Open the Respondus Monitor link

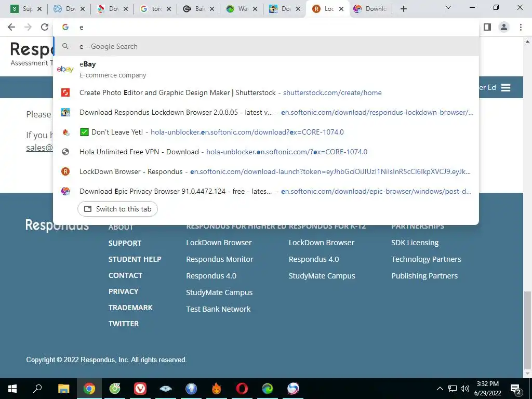(x=220, y=259)
